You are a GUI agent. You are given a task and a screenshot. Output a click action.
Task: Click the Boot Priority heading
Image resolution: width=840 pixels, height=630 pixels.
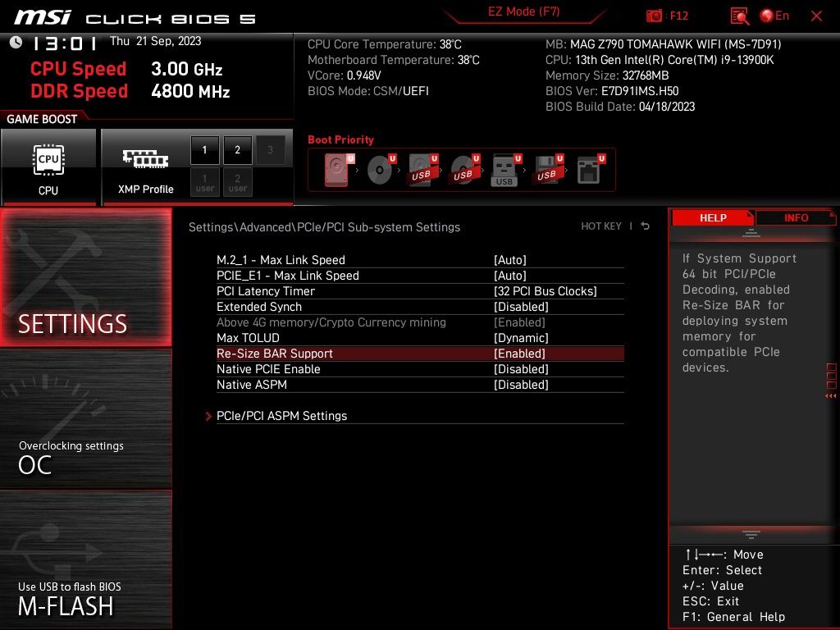pos(340,139)
